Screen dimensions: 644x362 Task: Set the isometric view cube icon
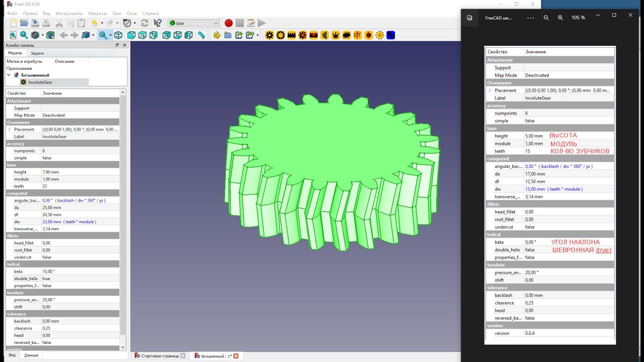coord(118,35)
